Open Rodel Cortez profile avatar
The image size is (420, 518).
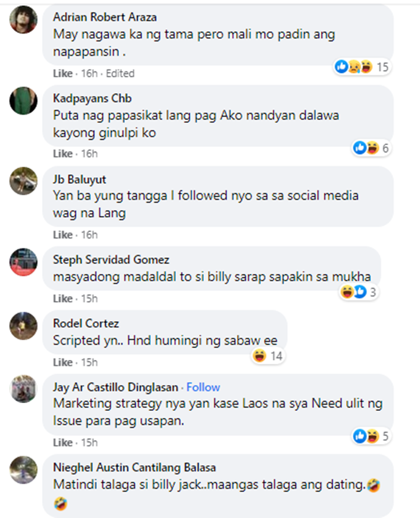pos(23,326)
